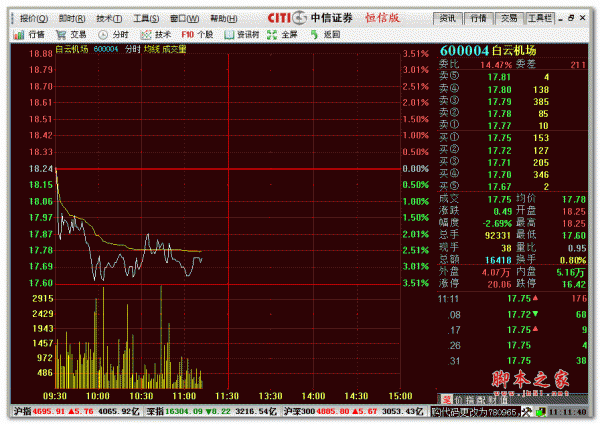Viewport: 600px width, 424px height.
Task: Click the hammer tools icon in status bar
Action: click(527, 412)
